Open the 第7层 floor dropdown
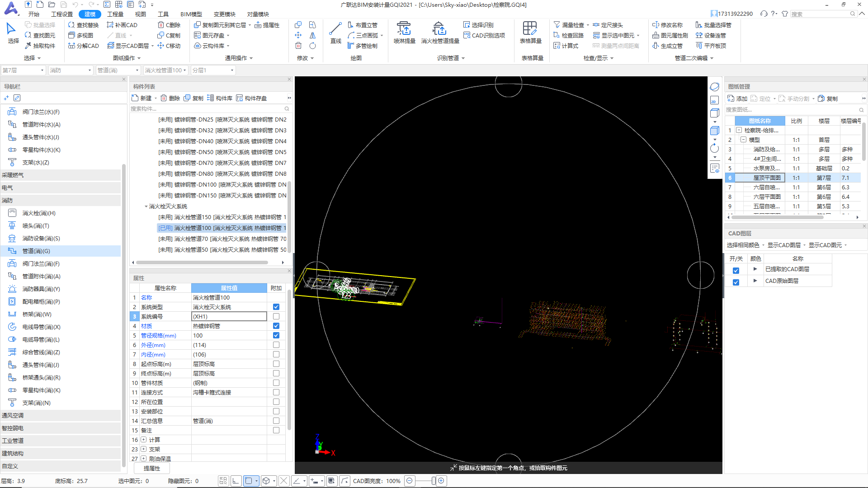Screen dimensions: 868x488 23,70
